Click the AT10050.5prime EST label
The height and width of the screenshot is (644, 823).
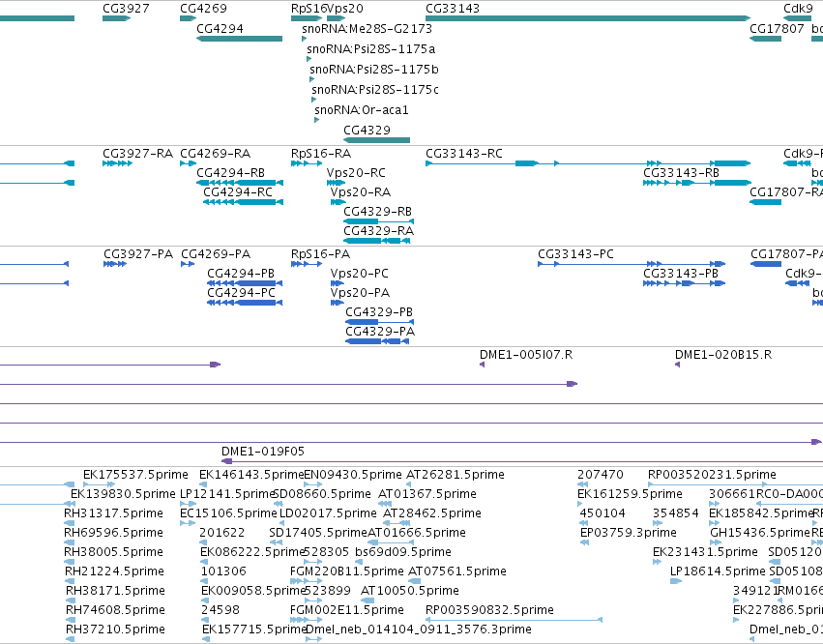point(410,591)
